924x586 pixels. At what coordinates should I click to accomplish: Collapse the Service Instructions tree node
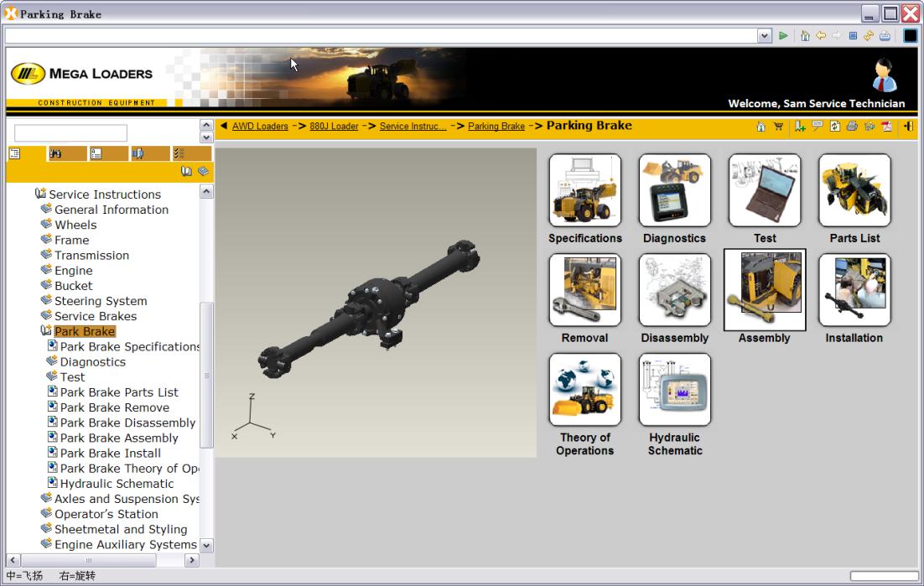(40, 193)
